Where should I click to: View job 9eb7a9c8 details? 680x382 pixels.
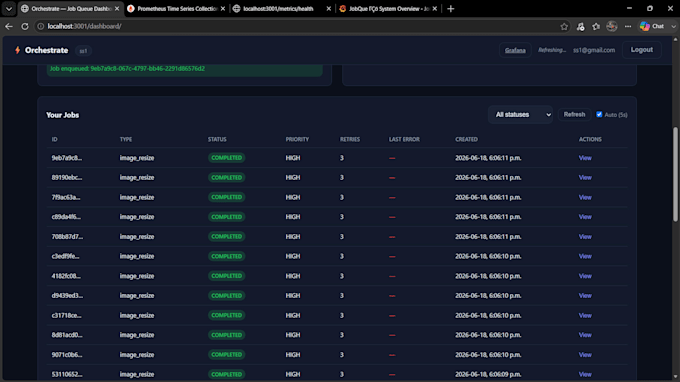(x=585, y=158)
